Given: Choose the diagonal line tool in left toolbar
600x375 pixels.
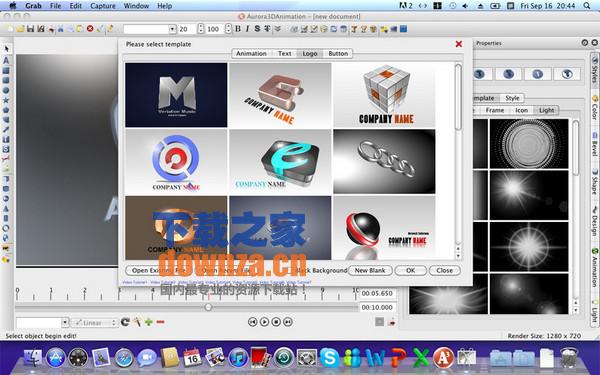Looking at the screenshot, I should (6, 130).
